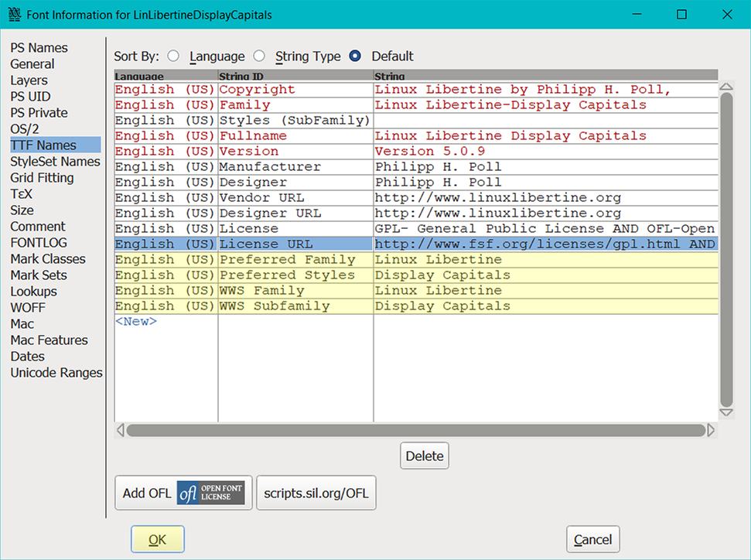Viewport: 751px width, 560px height.
Task: Click the String column header
Action: point(545,76)
